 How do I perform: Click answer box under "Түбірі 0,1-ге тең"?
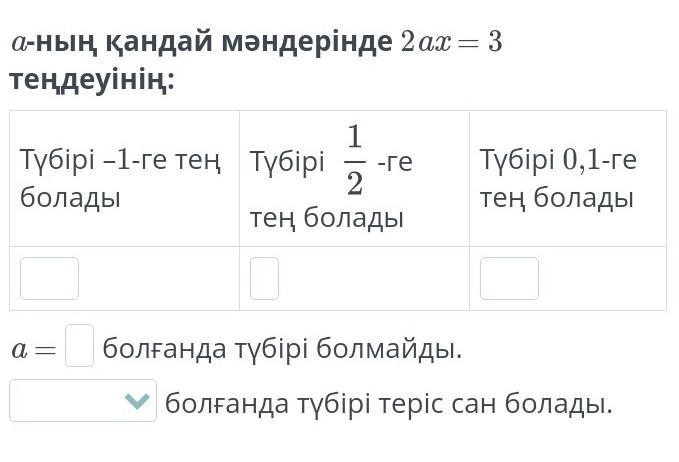[x=509, y=278]
